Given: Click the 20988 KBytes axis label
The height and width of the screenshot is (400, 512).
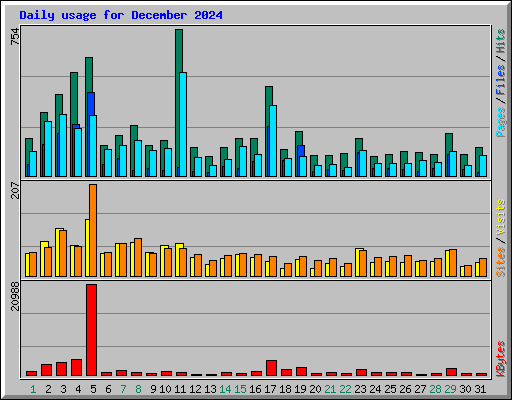Looking at the screenshot, I should 15,296.
